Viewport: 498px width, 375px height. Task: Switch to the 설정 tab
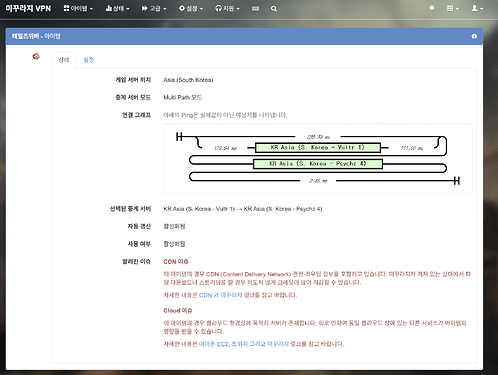coord(88,60)
